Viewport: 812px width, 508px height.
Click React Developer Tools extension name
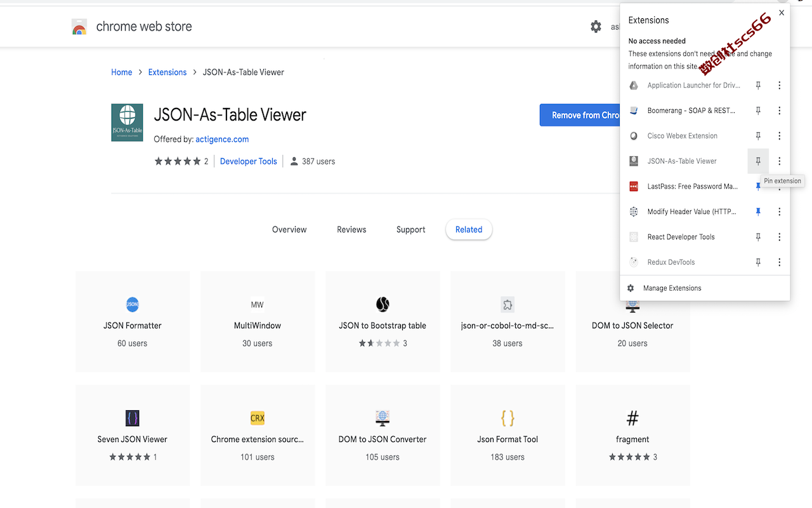coord(681,237)
